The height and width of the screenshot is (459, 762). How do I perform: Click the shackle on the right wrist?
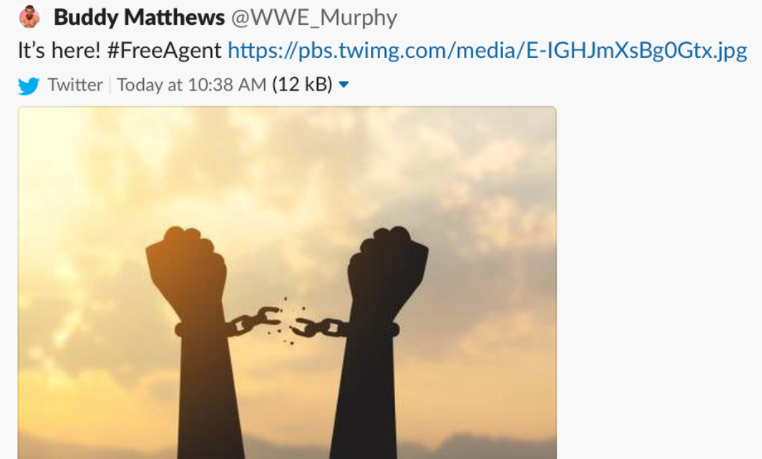tap(371, 329)
